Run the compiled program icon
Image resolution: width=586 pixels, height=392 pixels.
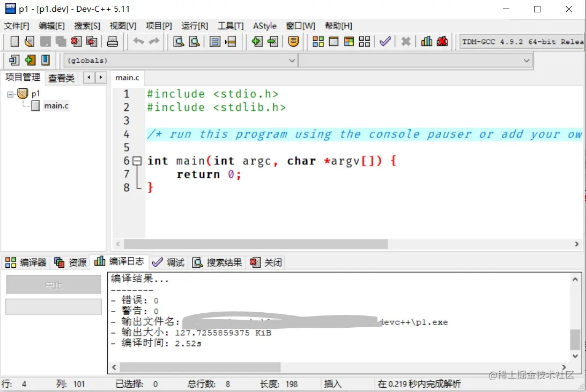coord(333,41)
